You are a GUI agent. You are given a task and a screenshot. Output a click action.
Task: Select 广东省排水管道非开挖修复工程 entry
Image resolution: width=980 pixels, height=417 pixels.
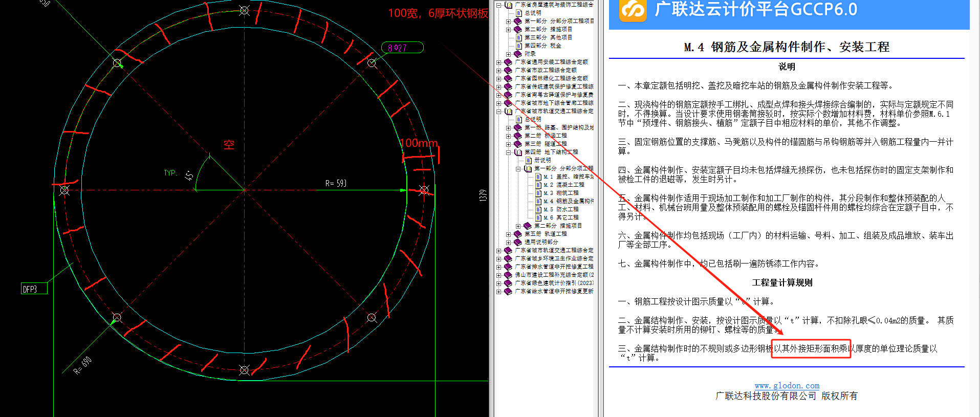tap(554, 267)
